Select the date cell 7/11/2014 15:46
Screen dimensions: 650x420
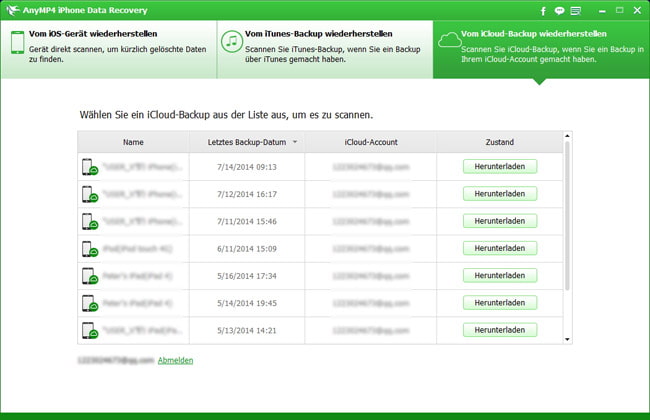[x=247, y=221]
